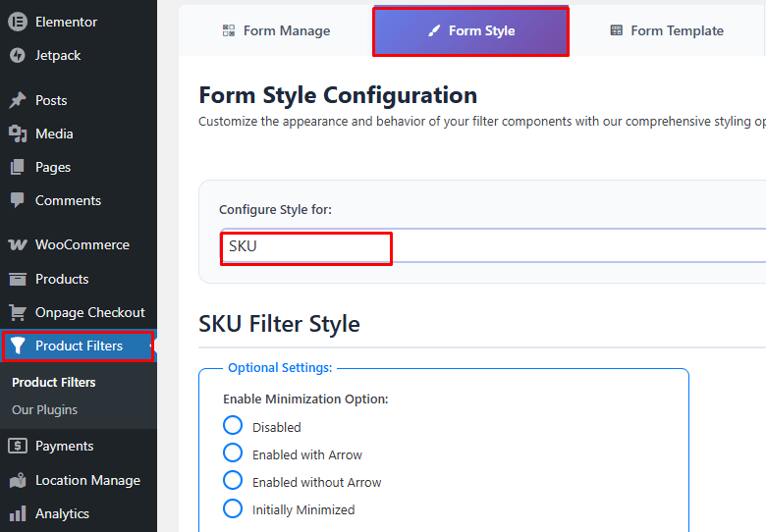
Task: Click the Jetpack lightning icon
Action: [18, 55]
